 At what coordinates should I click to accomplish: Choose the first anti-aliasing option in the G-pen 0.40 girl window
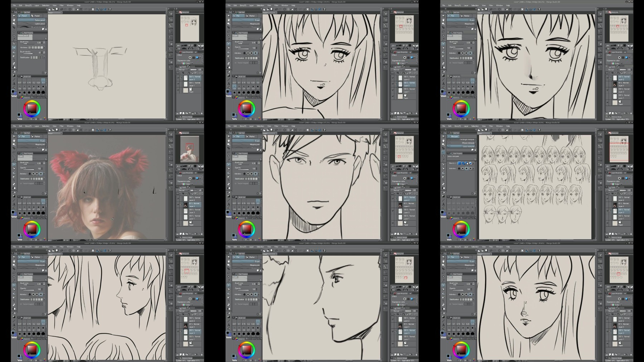[245, 53]
